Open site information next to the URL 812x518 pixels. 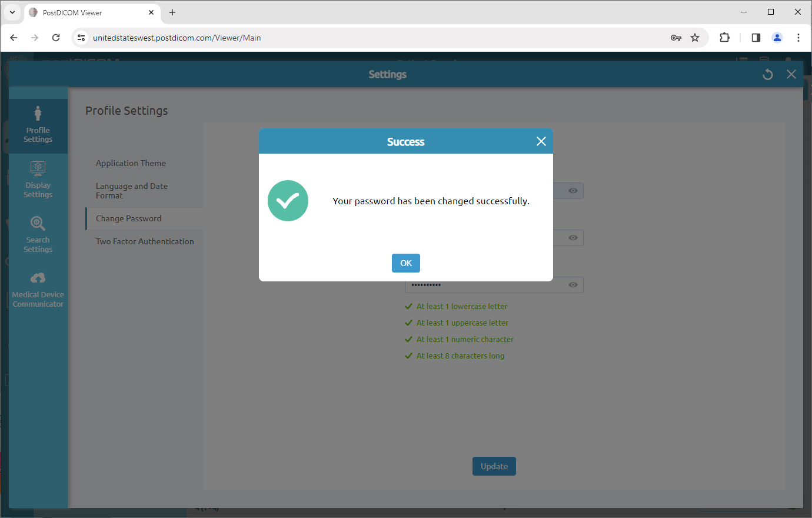pyautogui.click(x=81, y=37)
